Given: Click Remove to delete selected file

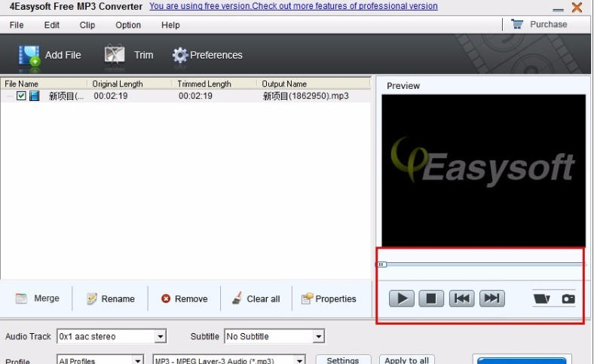Looking at the screenshot, I should click(184, 298).
